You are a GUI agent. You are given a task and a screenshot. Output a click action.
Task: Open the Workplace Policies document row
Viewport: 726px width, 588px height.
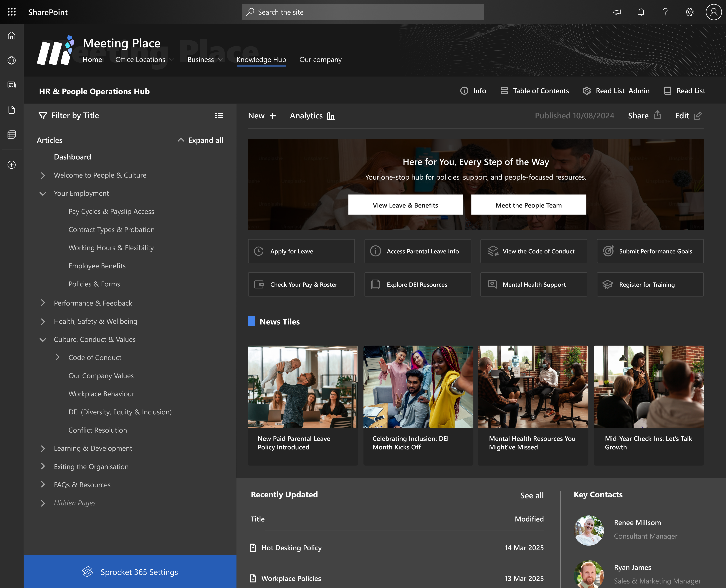point(397,579)
